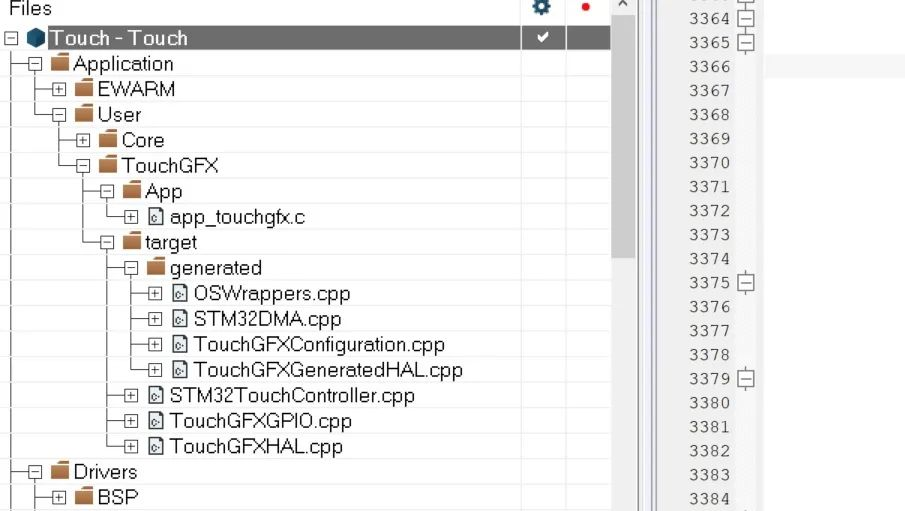Click the file tree vertical scrollbar thumb
905x511 pixels.
coord(623,136)
